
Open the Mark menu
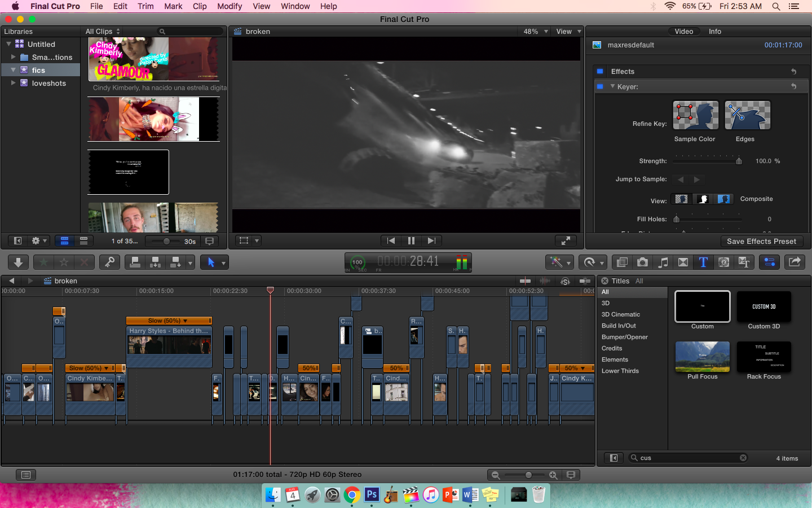pos(173,6)
